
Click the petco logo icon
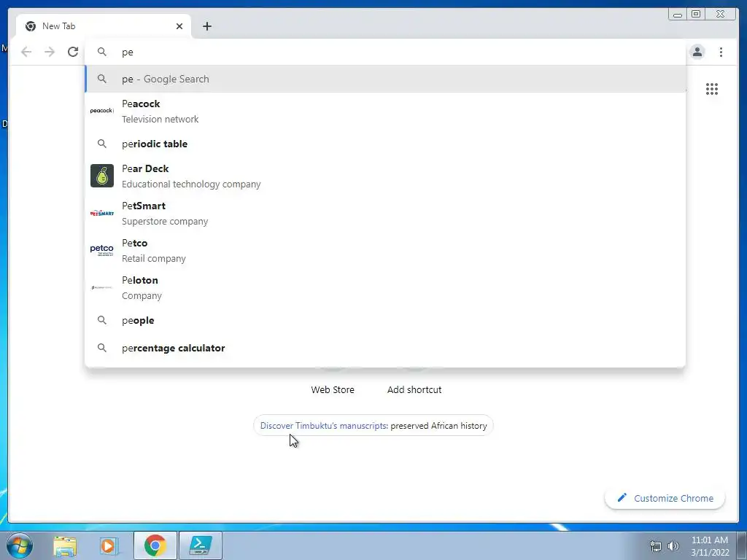pyautogui.click(x=102, y=250)
